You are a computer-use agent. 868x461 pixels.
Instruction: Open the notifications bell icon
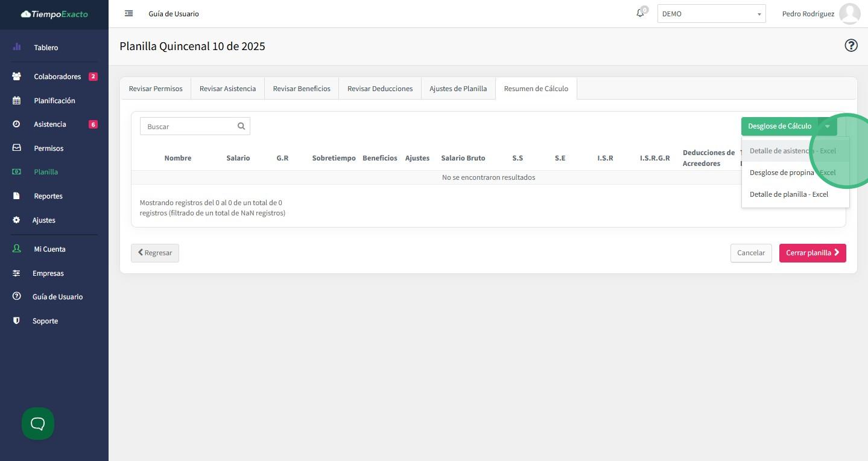point(640,13)
